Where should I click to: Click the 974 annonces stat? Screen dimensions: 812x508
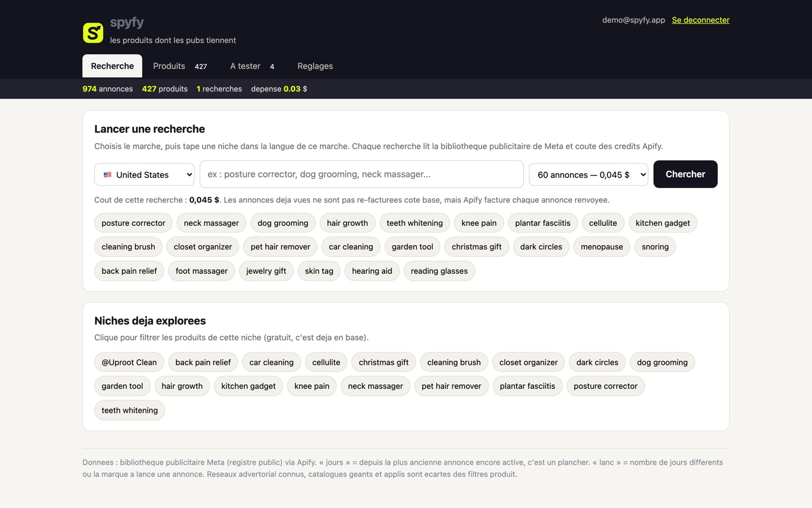coord(108,89)
